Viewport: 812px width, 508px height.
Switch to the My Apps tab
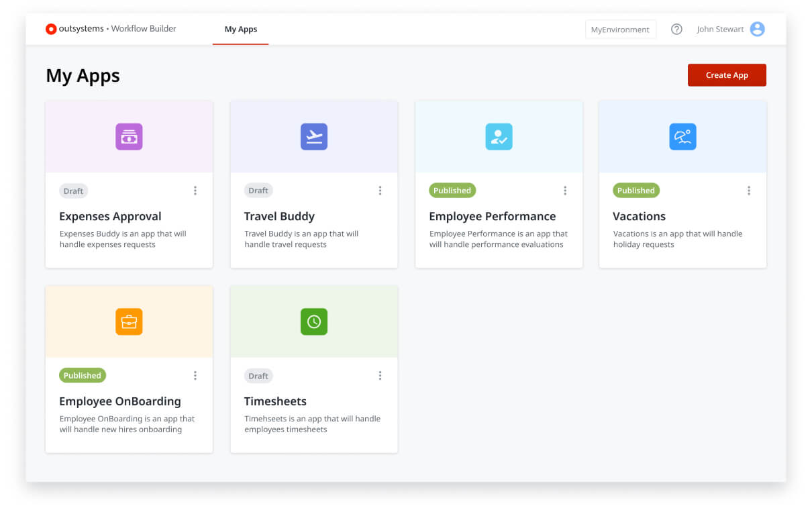[240, 30]
